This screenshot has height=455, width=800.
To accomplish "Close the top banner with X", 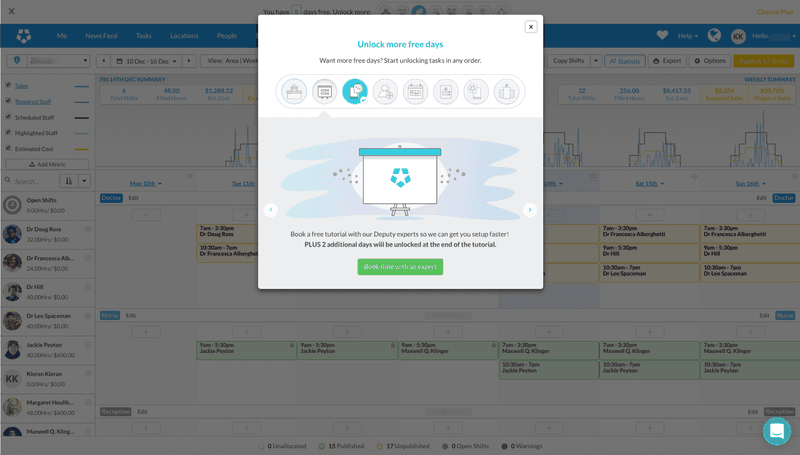I will click(x=11, y=11).
